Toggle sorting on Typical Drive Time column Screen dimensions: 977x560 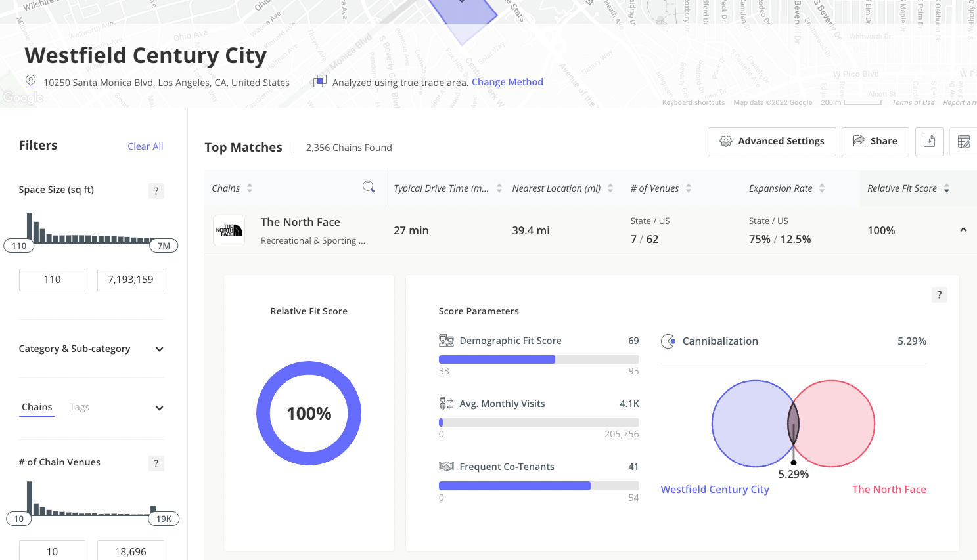[x=500, y=188]
